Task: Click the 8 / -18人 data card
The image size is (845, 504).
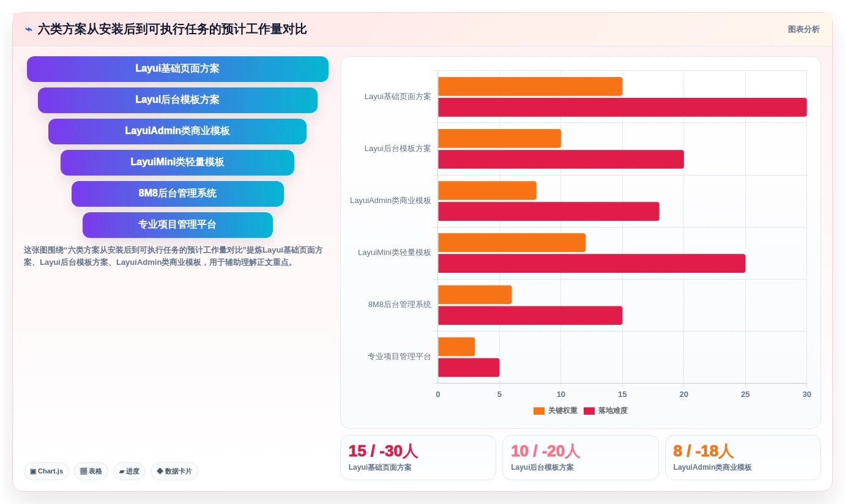Action: 743,458
